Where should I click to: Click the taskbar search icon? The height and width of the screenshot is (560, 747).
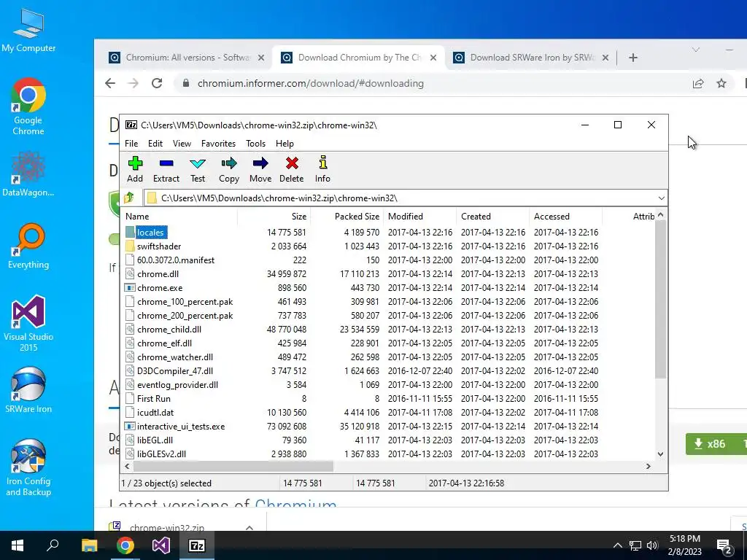(x=53, y=545)
